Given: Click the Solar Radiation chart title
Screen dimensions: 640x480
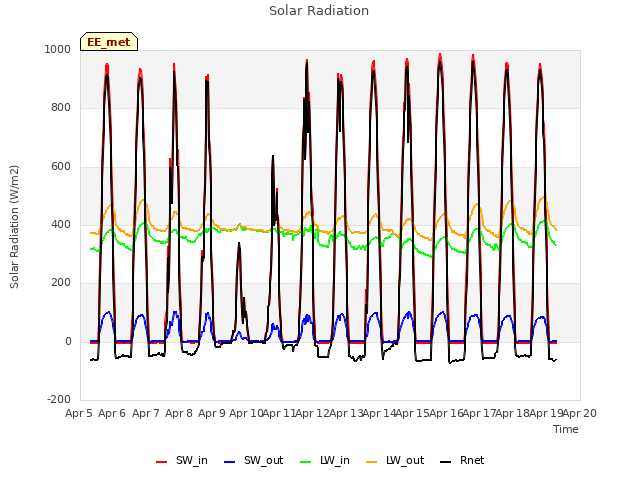Looking at the screenshot, I should tap(319, 11).
